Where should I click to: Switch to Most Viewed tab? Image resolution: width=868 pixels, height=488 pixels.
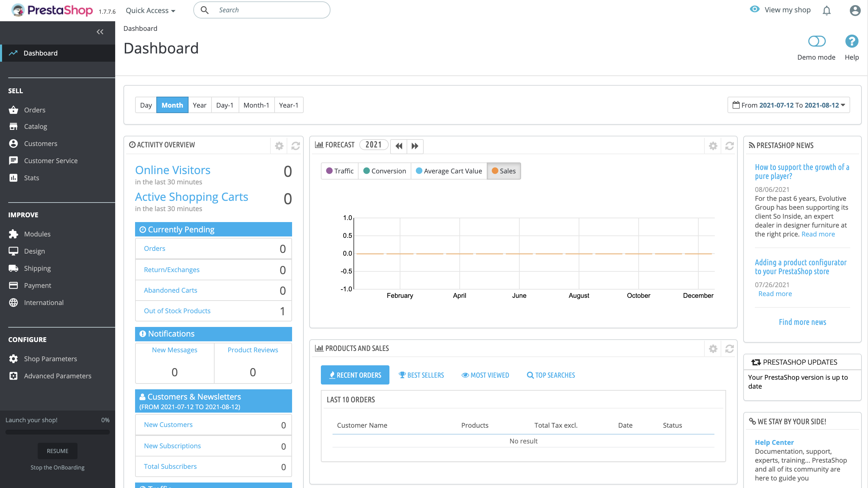[x=485, y=375]
